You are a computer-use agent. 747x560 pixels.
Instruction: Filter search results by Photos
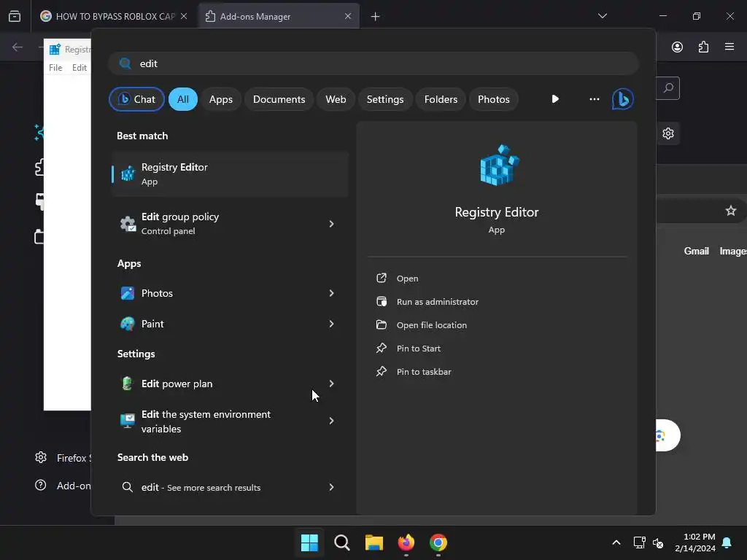494,99
